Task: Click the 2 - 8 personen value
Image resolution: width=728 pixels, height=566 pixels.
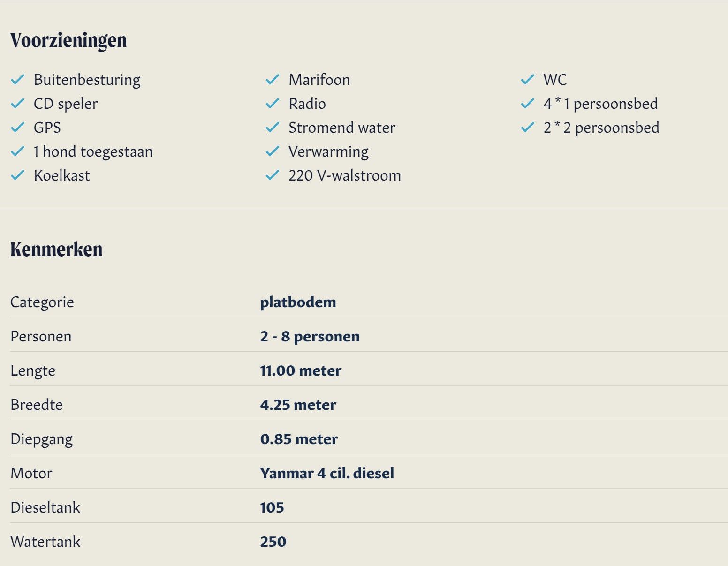Action: [x=310, y=336]
